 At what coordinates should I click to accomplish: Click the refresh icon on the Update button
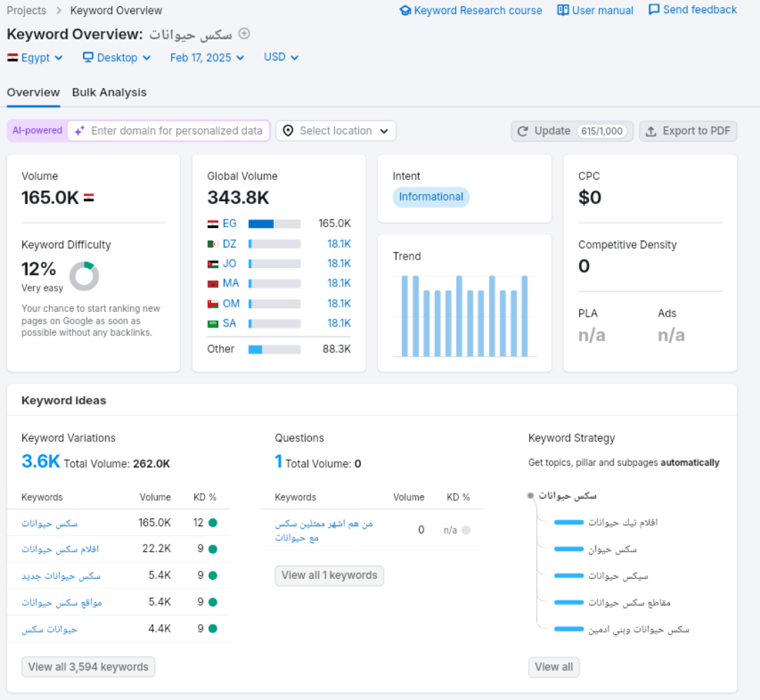523,131
